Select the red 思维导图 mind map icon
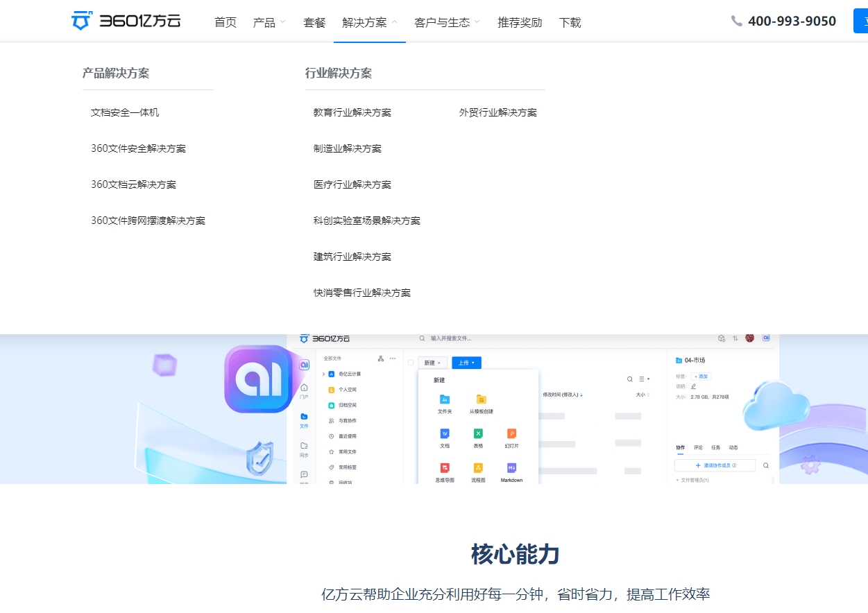Viewport: 868px width, 613px height. coord(445,468)
